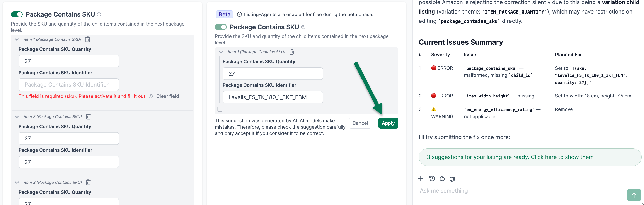Screen dimensions: 644x205
Task: Cancel the AI-generated suggestion
Action: click(x=360, y=123)
